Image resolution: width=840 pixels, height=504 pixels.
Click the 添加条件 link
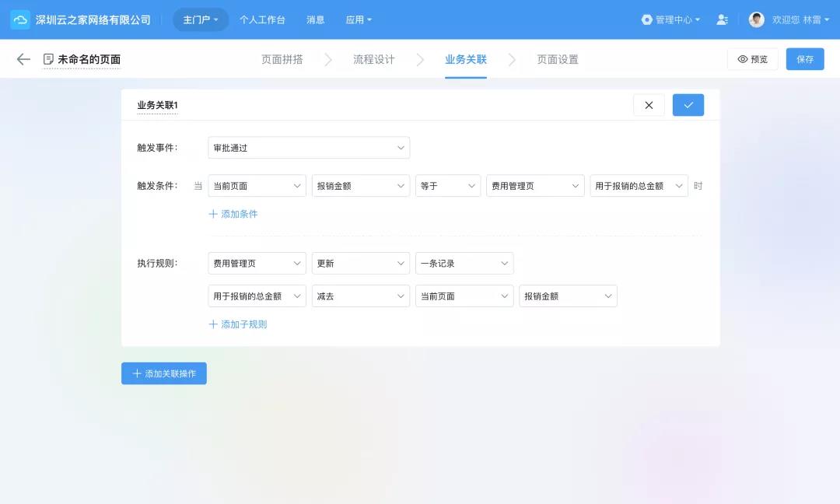click(x=233, y=214)
